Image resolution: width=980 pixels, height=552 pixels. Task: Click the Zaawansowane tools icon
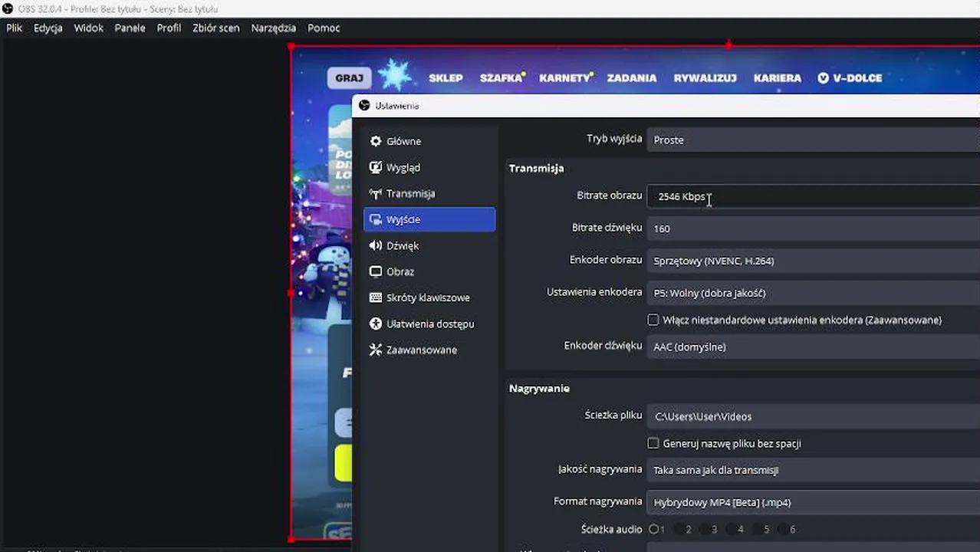point(376,350)
